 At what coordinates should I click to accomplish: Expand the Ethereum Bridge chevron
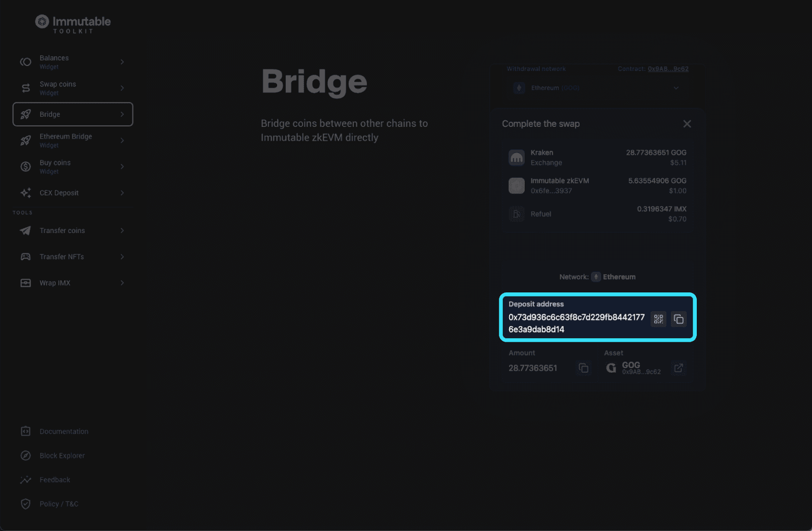tap(122, 141)
